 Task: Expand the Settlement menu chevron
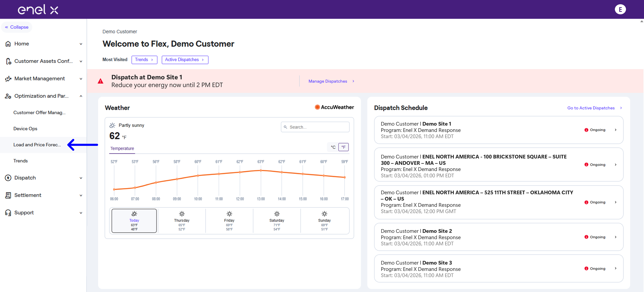click(81, 195)
